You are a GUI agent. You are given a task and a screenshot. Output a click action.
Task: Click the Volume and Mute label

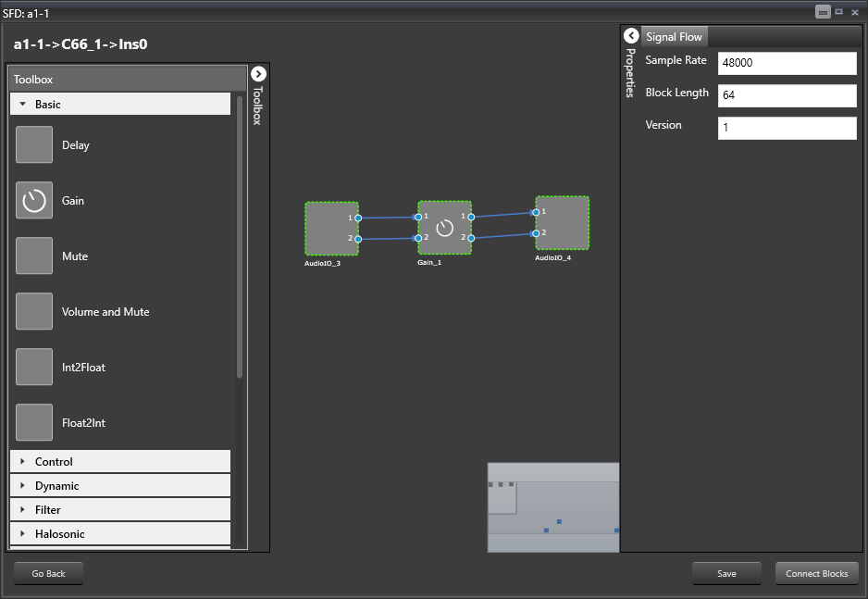105,312
